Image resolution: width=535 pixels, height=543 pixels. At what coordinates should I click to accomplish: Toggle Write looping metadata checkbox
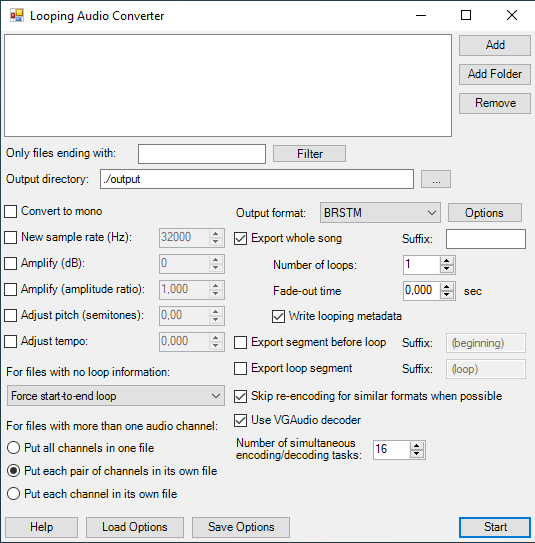tap(278, 316)
